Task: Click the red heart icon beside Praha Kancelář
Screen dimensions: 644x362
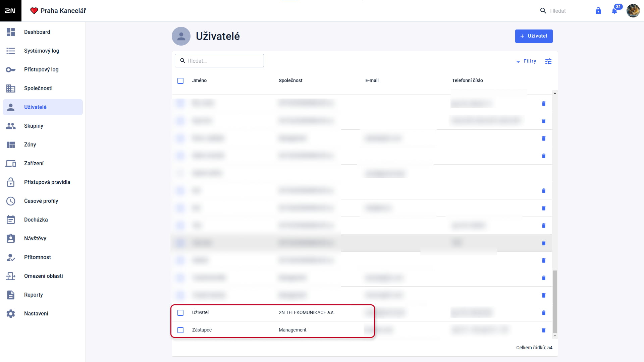Action: click(x=34, y=11)
